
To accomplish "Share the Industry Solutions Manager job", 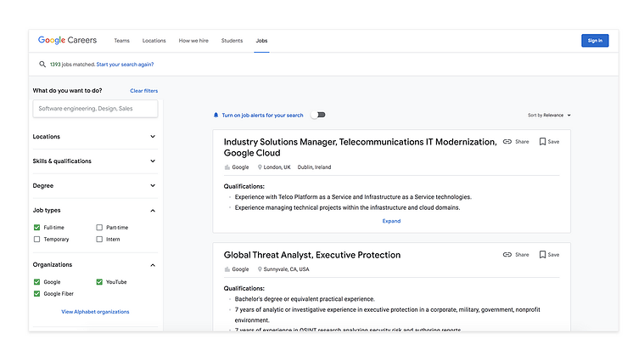I will coord(516,142).
